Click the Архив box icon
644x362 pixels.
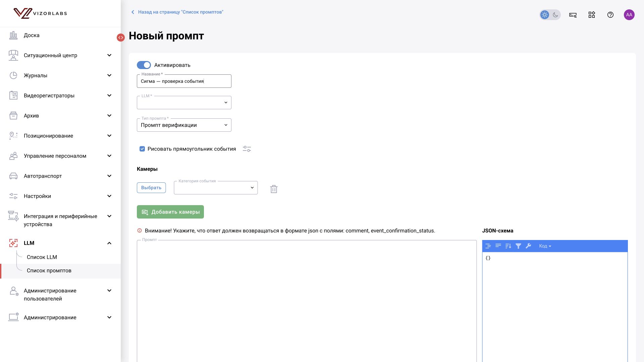[13, 116]
